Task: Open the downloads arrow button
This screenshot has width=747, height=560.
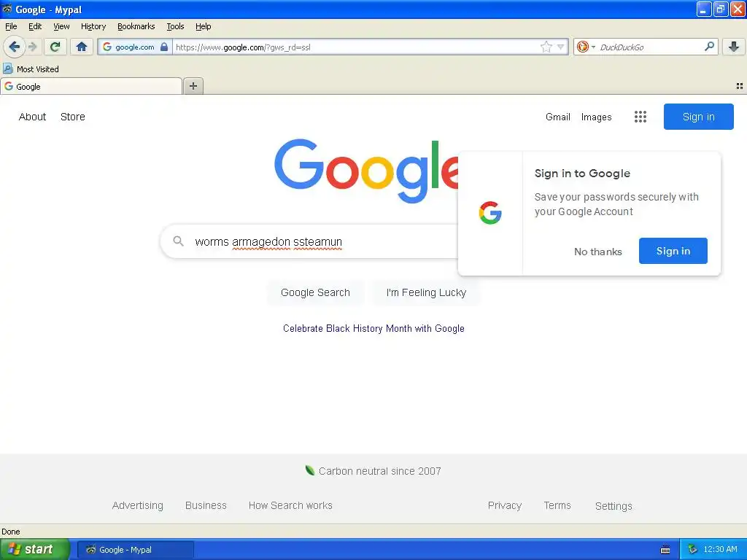Action: (734, 47)
